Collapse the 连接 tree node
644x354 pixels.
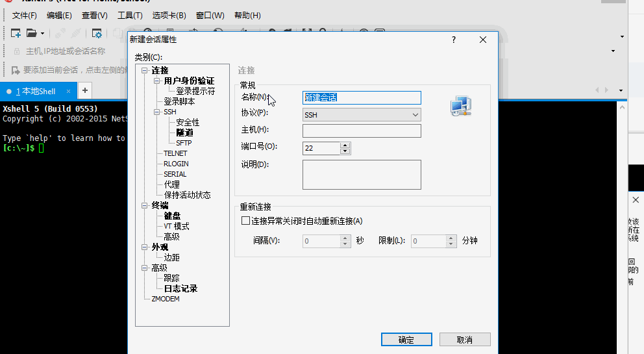145,71
